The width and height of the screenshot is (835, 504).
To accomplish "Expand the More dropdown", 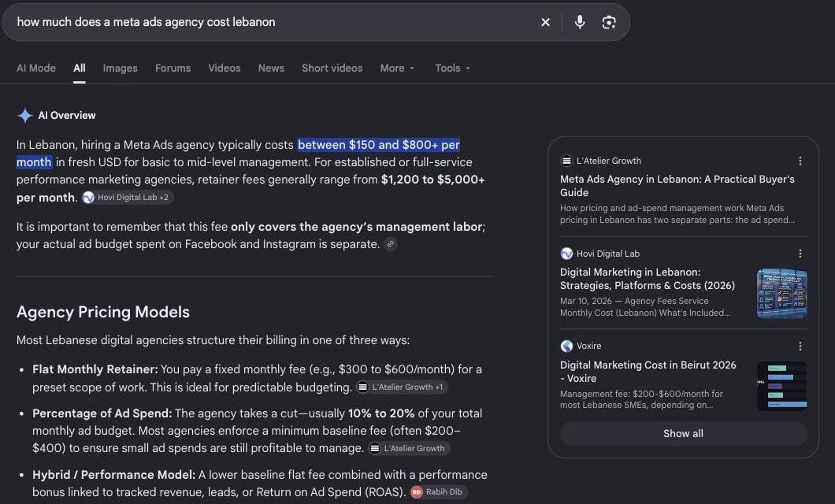I will (397, 69).
